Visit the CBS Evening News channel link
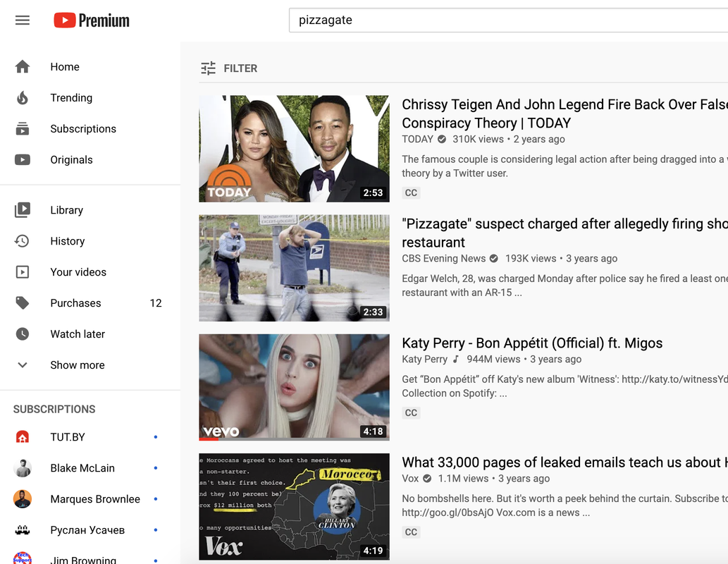 [443, 258]
